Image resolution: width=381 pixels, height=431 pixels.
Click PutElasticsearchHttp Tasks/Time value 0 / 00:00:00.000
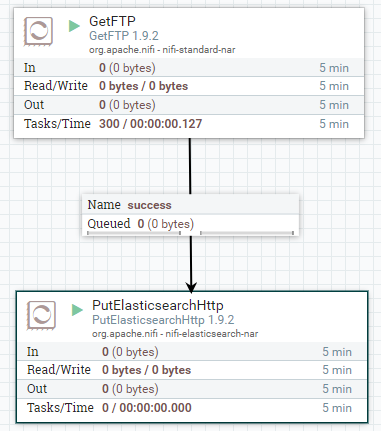pos(147,408)
